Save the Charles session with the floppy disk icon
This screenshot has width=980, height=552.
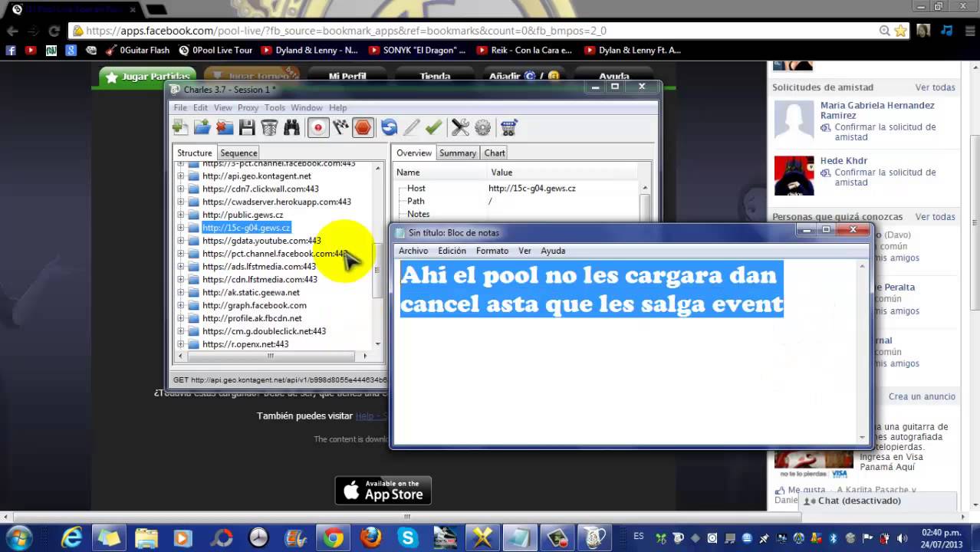pos(247,127)
